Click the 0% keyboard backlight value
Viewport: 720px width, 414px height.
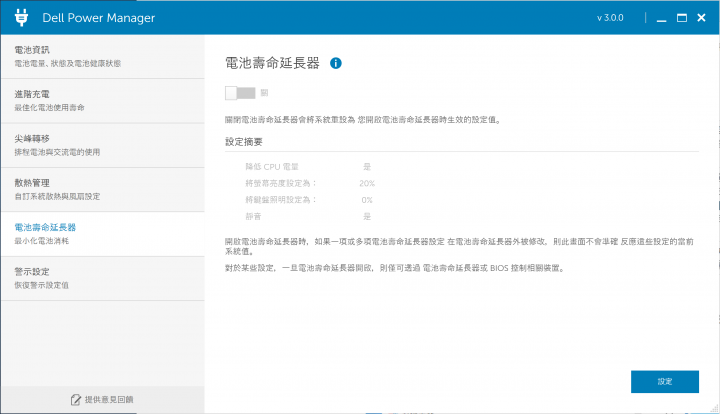click(x=367, y=200)
